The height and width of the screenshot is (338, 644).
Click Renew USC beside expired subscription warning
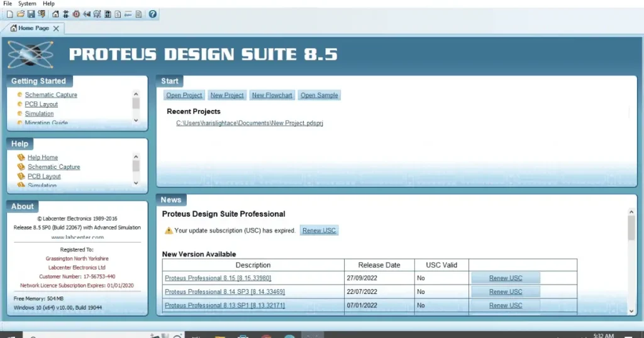click(319, 231)
